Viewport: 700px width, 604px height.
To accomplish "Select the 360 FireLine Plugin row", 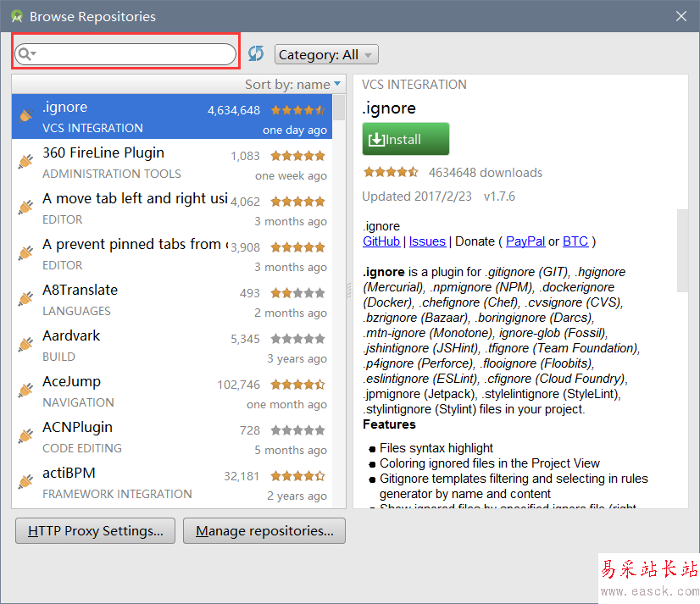I will [172, 162].
